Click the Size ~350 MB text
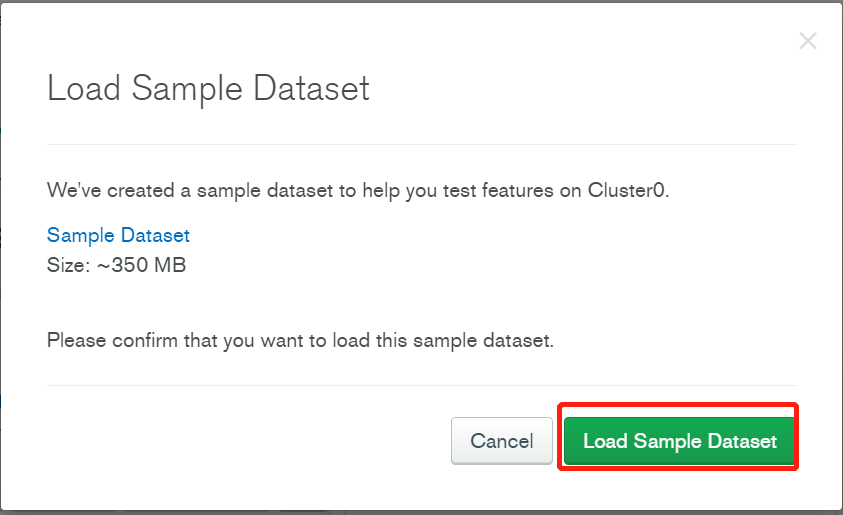 [117, 265]
